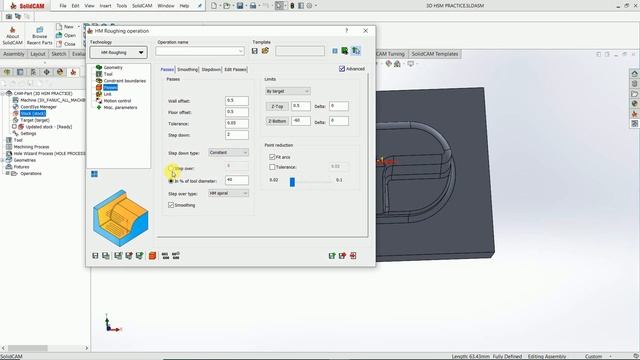This screenshot has width=640, height=360.
Task: Open Step down type dropdown
Action: click(228, 152)
